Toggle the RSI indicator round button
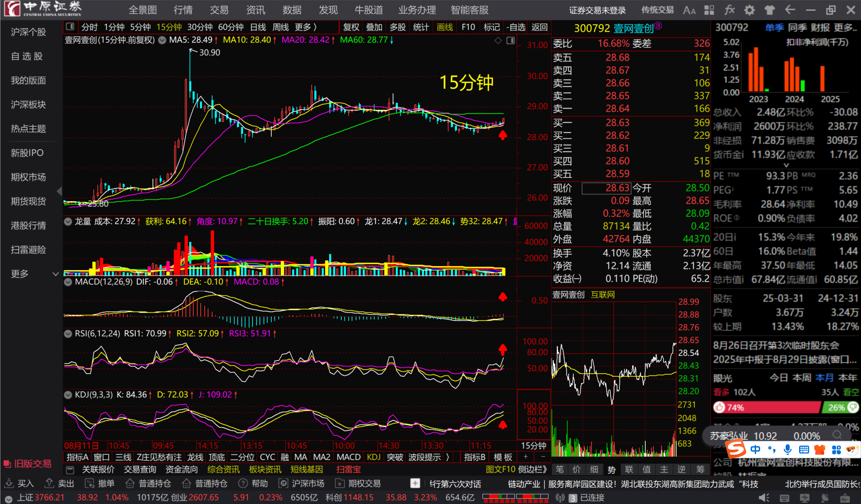 (68, 334)
